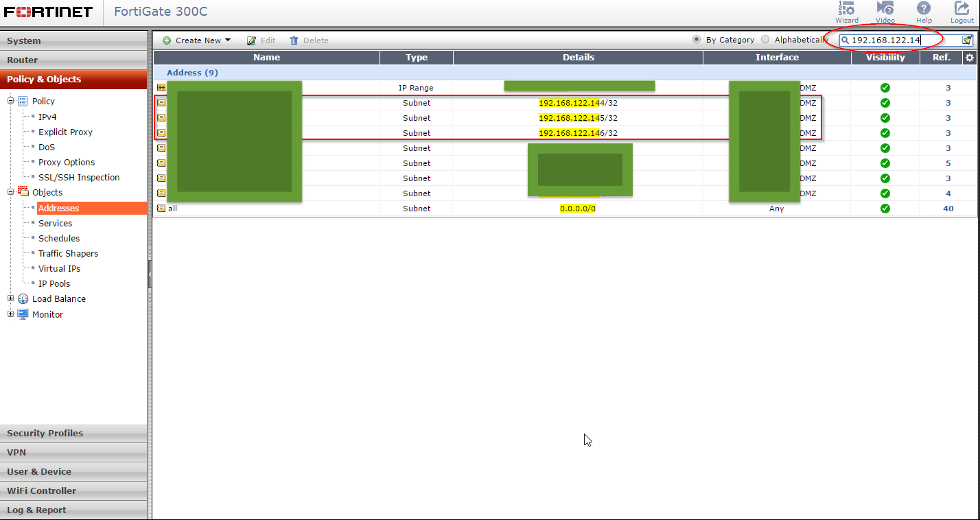Image resolution: width=980 pixels, height=520 pixels.
Task: Click the Objects firewall-folder icon
Action: (23, 192)
